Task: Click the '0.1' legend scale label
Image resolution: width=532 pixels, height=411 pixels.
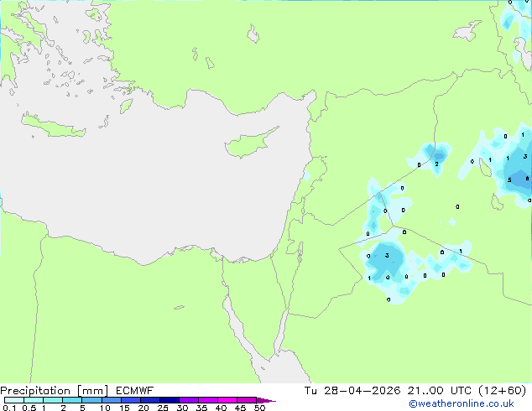Action: tap(9, 408)
